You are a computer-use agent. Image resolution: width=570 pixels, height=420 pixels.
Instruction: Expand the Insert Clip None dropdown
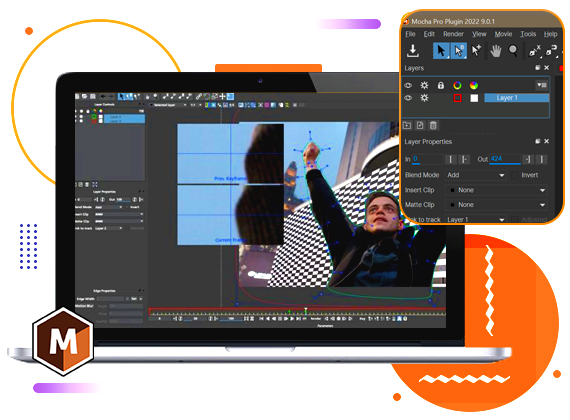coord(496,190)
